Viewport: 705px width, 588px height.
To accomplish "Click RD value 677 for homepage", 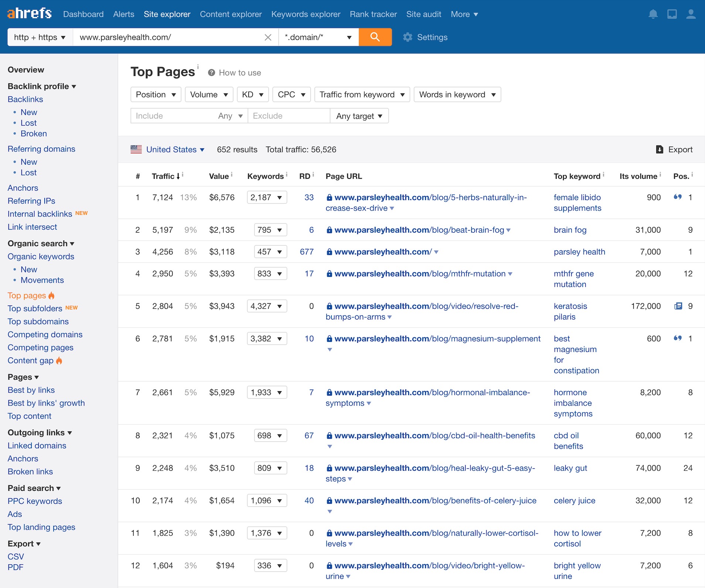I will click(307, 252).
